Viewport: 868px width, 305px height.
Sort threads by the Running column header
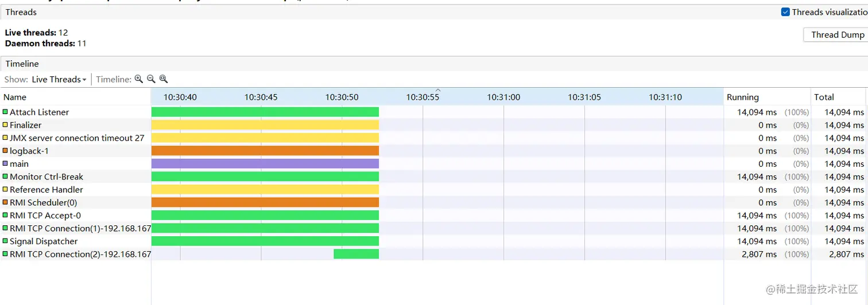(x=766, y=97)
